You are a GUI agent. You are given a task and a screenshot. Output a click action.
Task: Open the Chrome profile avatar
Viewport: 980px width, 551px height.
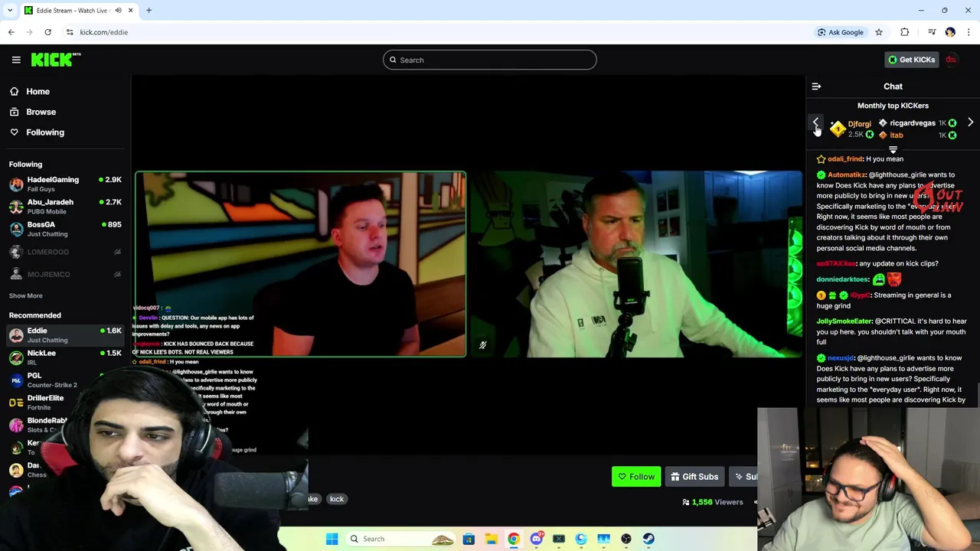(x=950, y=32)
